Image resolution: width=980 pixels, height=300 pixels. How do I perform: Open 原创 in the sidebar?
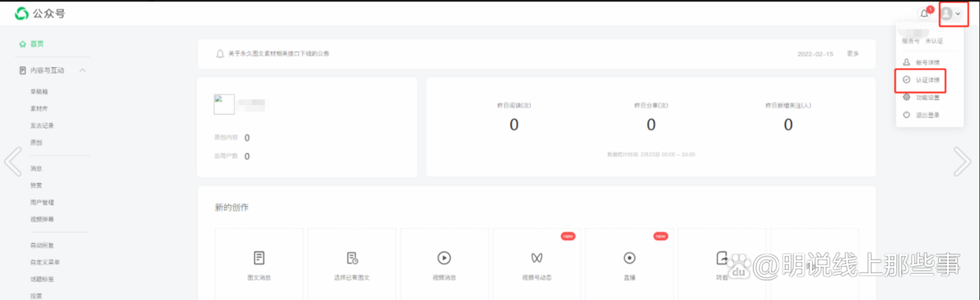point(36,143)
